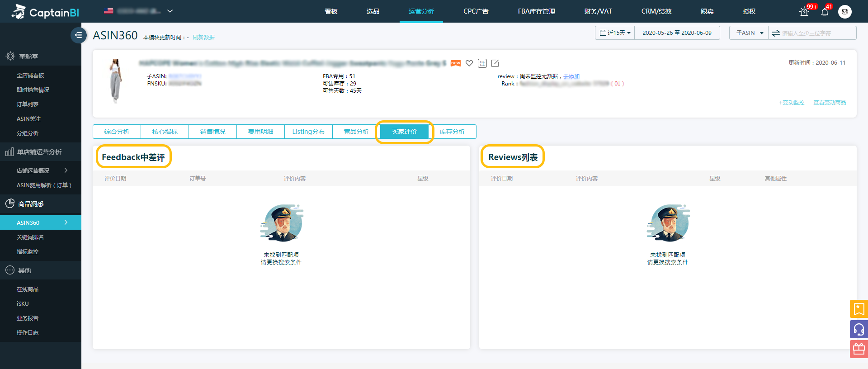Click the note (注) icon beside product title
This screenshot has width=868, height=369.
point(482,63)
